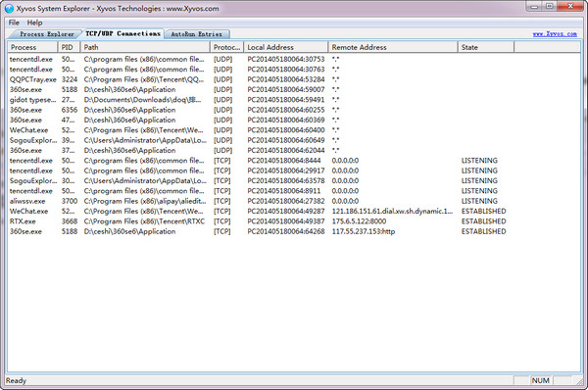Image resolution: width=588 pixels, height=390 pixels.
Task: Click the alipay\aliedit path cell
Action: pyautogui.click(x=145, y=201)
